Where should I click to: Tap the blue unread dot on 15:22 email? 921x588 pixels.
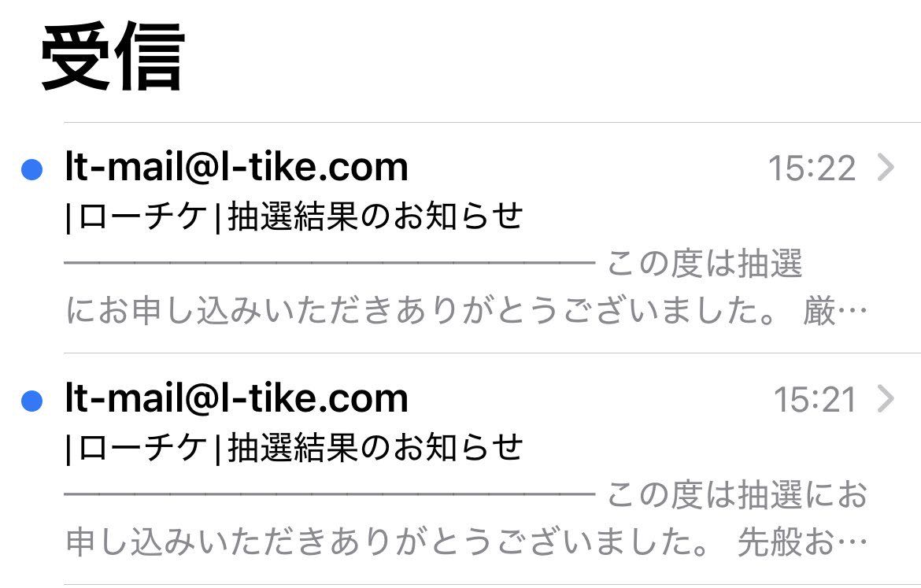31,169
